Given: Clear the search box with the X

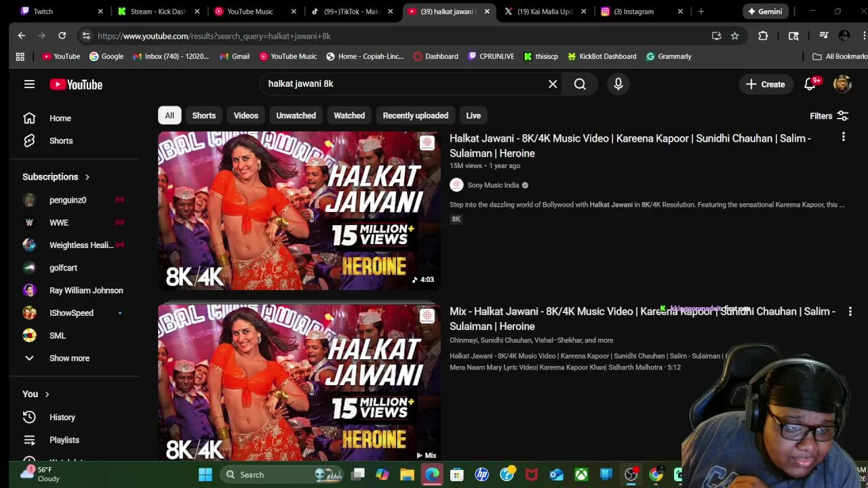Looking at the screenshot, I should (x=553, y=84).
